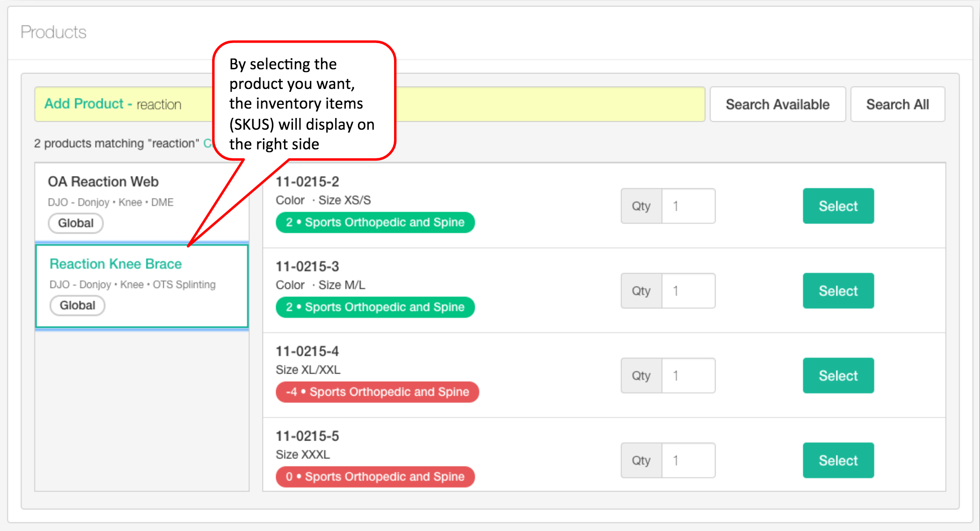Click Global tag under OA Reaction Web
980x531 pixels.
pyautogui.click(x=76, y=223)
